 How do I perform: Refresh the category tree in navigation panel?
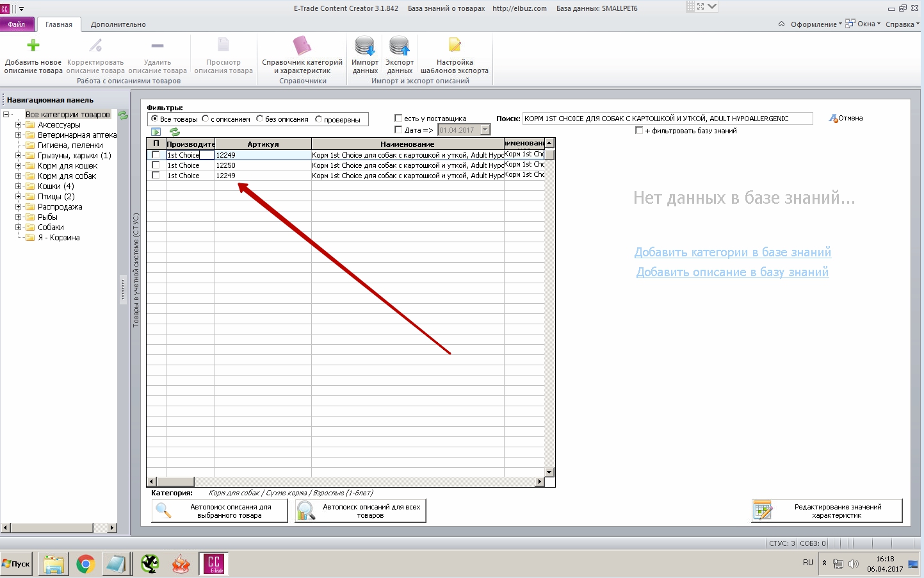[x=124, y=115]
